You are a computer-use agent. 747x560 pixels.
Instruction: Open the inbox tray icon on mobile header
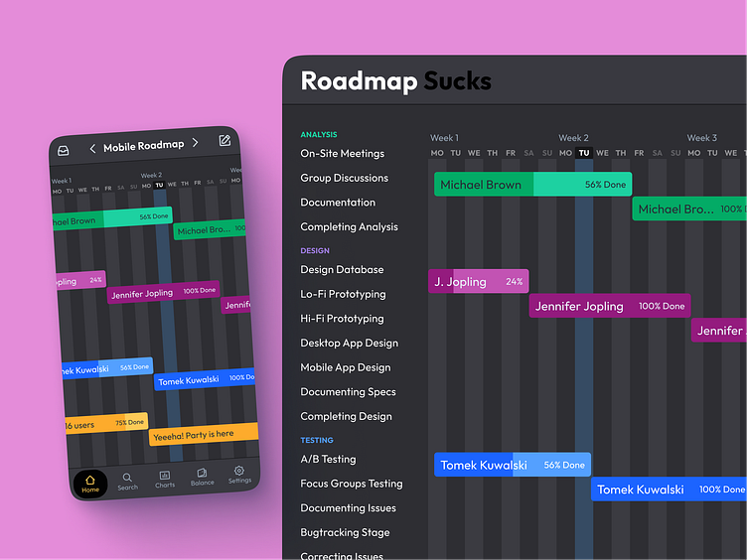coord(64,151)
